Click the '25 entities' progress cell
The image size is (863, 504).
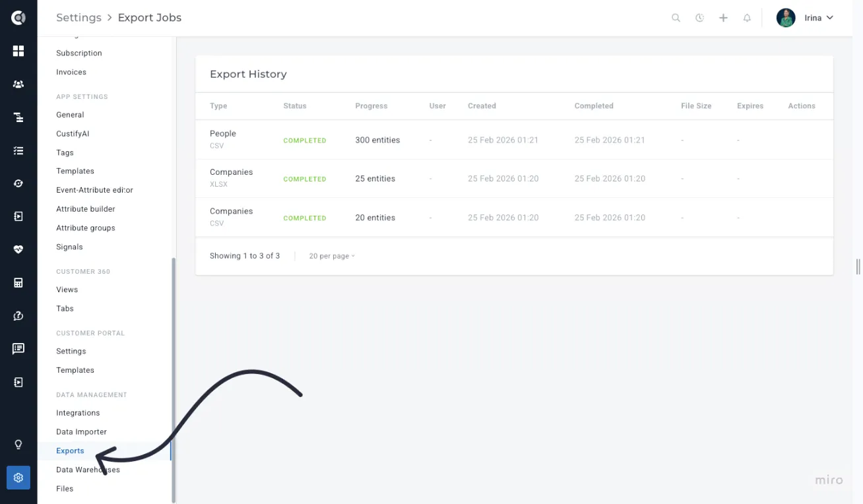point(375,179)
